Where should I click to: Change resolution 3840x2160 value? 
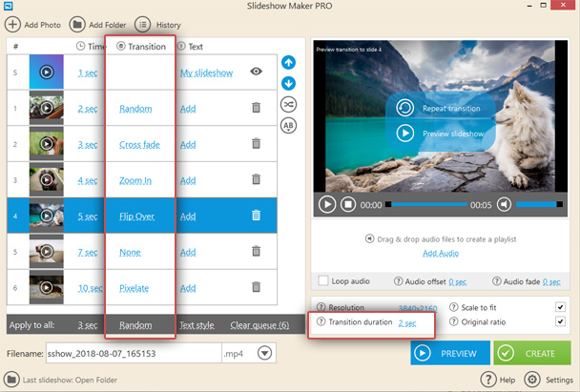[418, 308]
